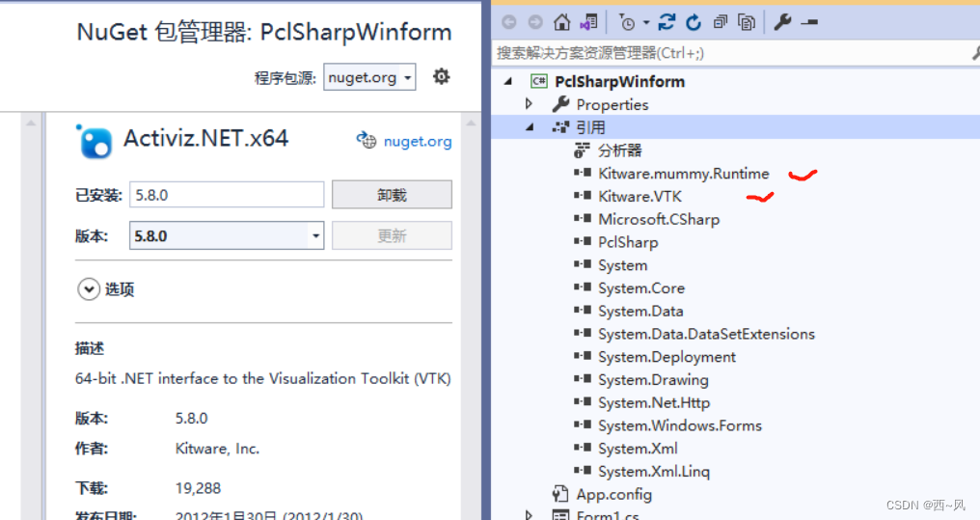Click the NuGet detail pane scroll up arrow

(472, 123)
